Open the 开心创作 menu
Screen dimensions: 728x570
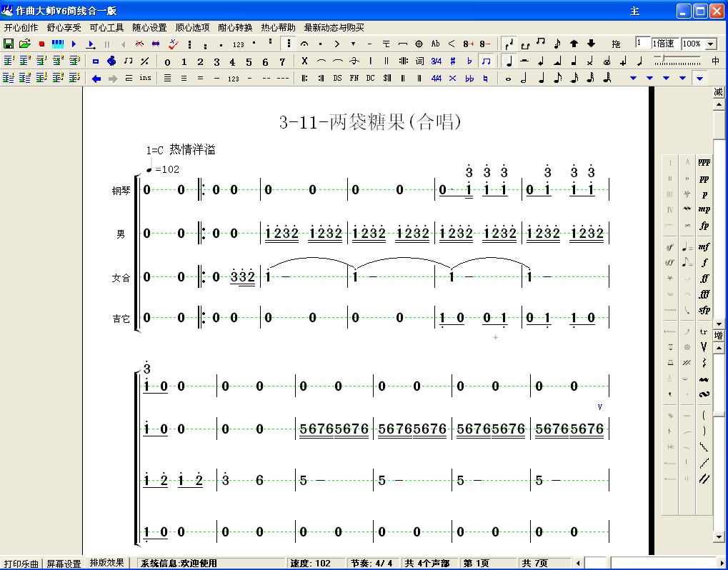(21, 27)
